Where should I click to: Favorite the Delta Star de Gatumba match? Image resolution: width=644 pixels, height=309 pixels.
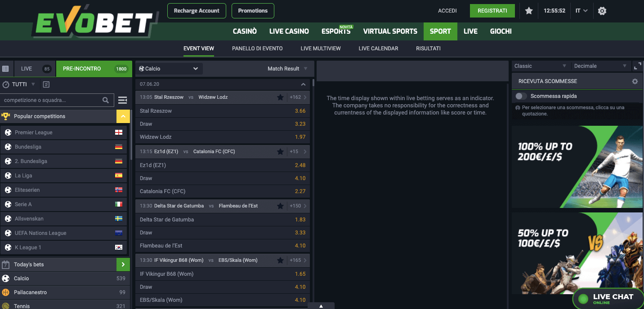click(280, 206)
